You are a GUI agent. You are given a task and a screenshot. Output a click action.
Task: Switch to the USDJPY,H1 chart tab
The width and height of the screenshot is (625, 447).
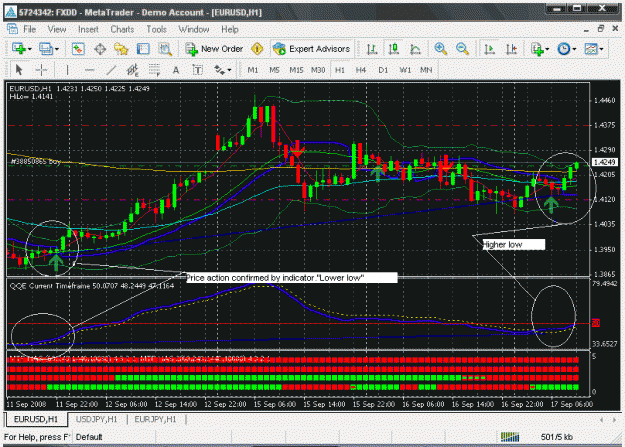tap(96, 419)
